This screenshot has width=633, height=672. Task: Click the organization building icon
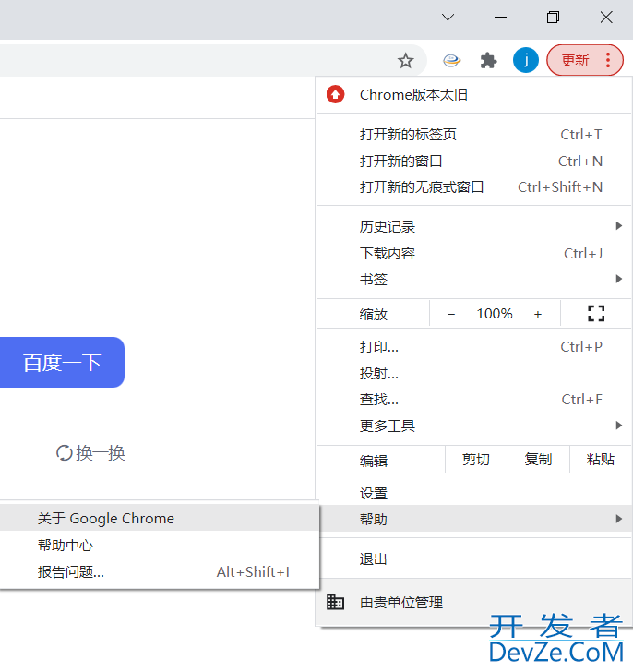point(335,602)
